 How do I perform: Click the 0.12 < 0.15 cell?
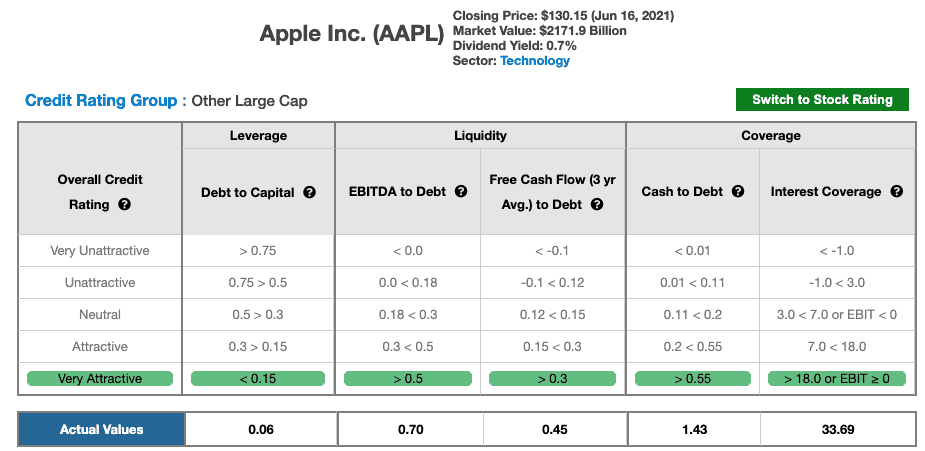point(553,314)
